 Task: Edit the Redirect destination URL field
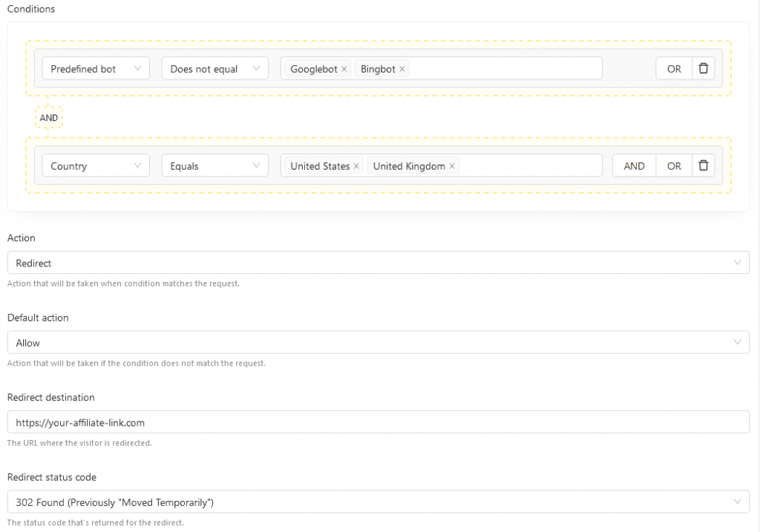pyautogui.click(x=379, y=422)
